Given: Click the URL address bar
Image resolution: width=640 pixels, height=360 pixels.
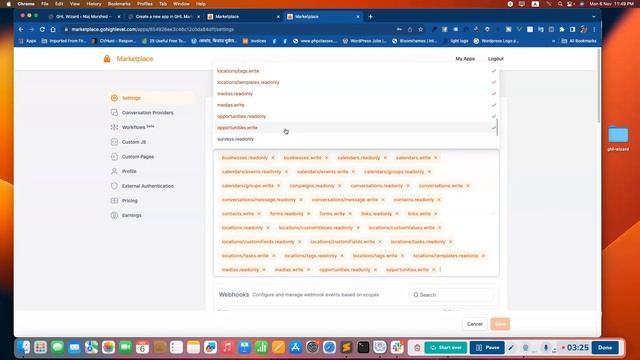Looking at the screenshot, I should point(229,29).
